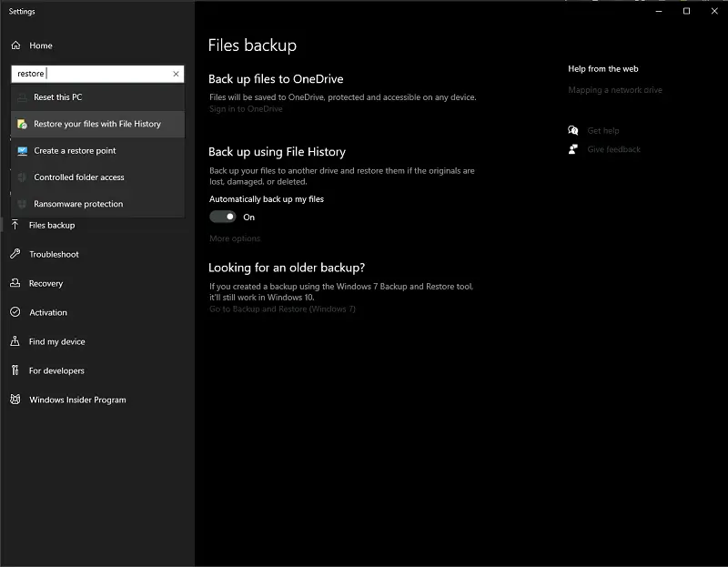
Task: Click the Windows Insider Program icon
Action: click(15, 400)
